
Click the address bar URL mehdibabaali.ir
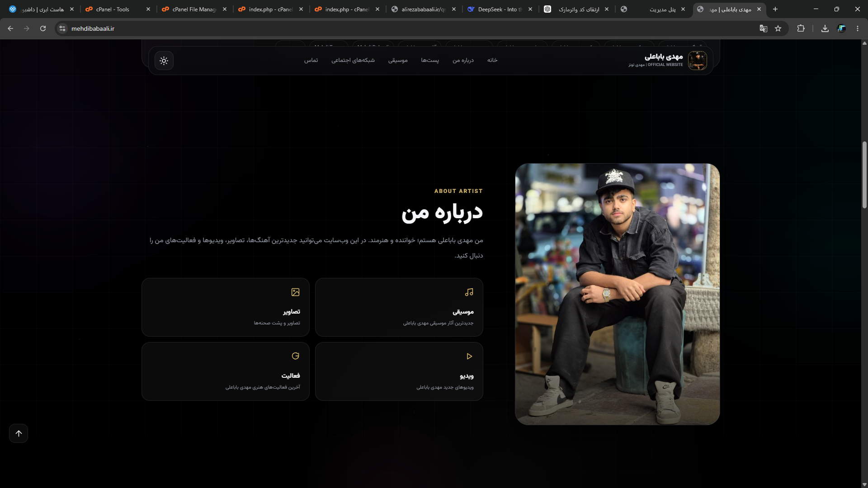tap(93, 28)
